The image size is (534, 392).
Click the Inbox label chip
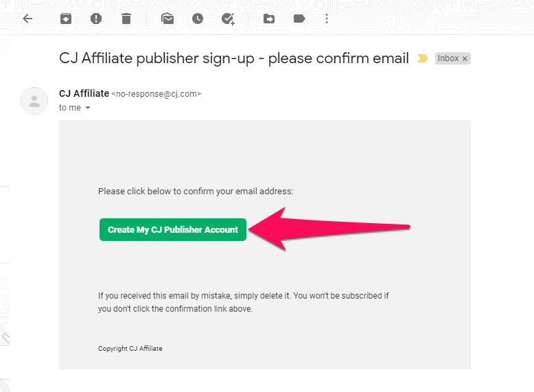tap(452, 58)
